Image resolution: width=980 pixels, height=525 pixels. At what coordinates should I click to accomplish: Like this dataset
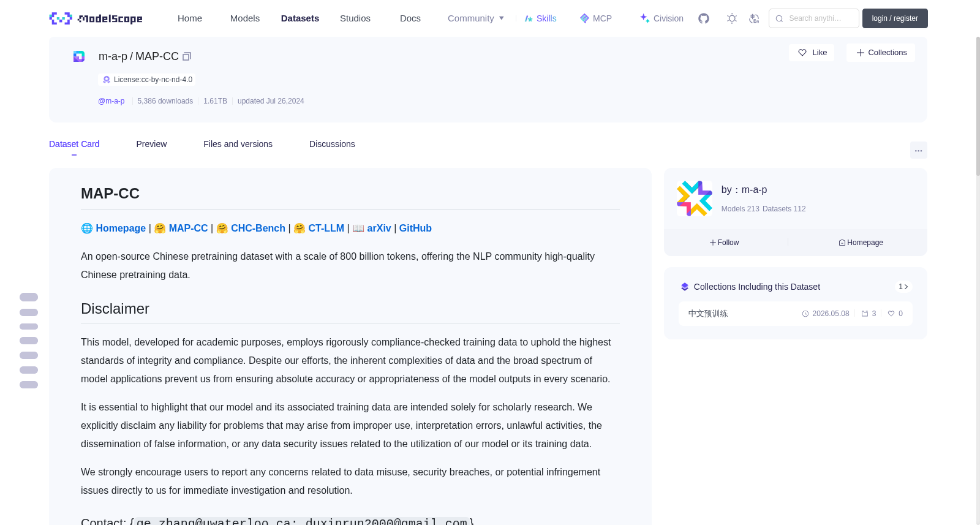(812, 53)
